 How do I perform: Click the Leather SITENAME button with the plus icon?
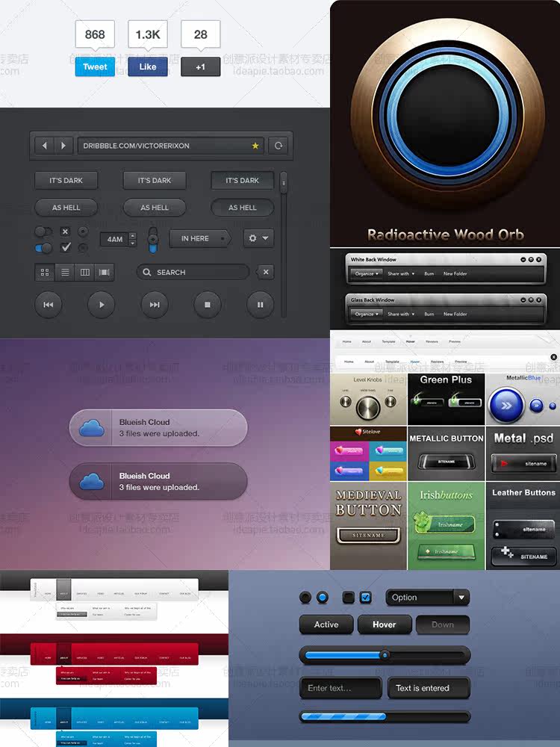click(x=524, y=556)
